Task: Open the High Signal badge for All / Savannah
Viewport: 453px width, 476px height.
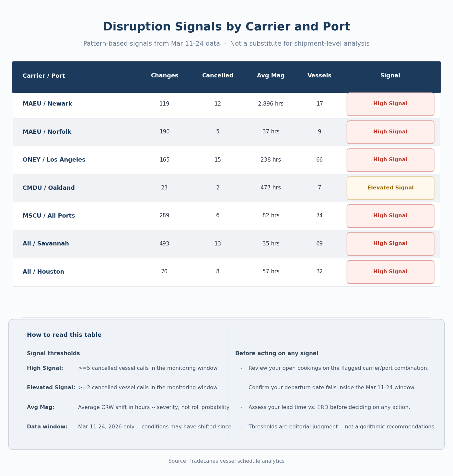Action: click(390, 244)
